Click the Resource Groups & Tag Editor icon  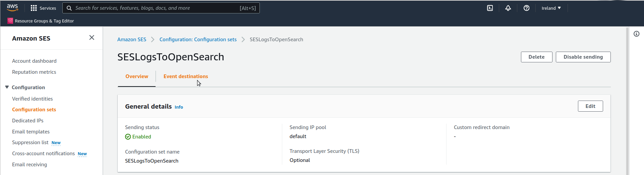tap(10, 21)
